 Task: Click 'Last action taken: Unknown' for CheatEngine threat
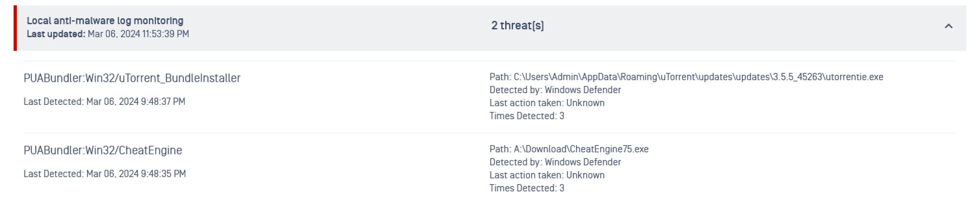point(547,175)
